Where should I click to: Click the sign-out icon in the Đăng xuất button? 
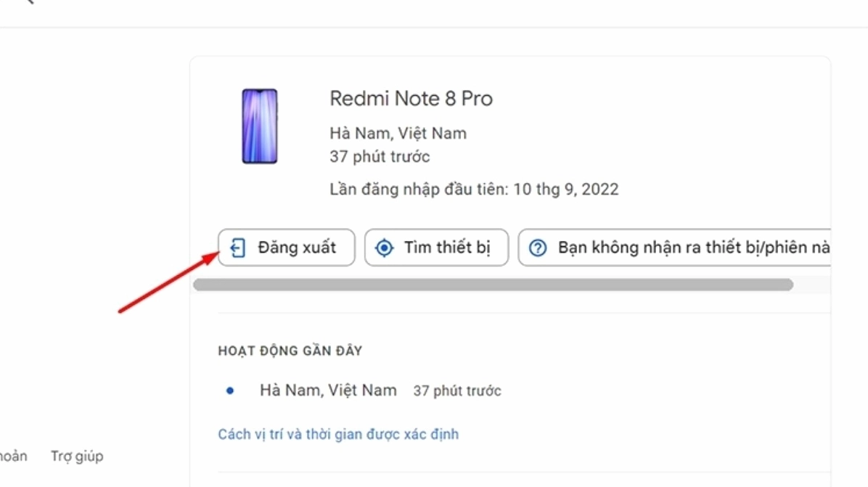(236, 247)
